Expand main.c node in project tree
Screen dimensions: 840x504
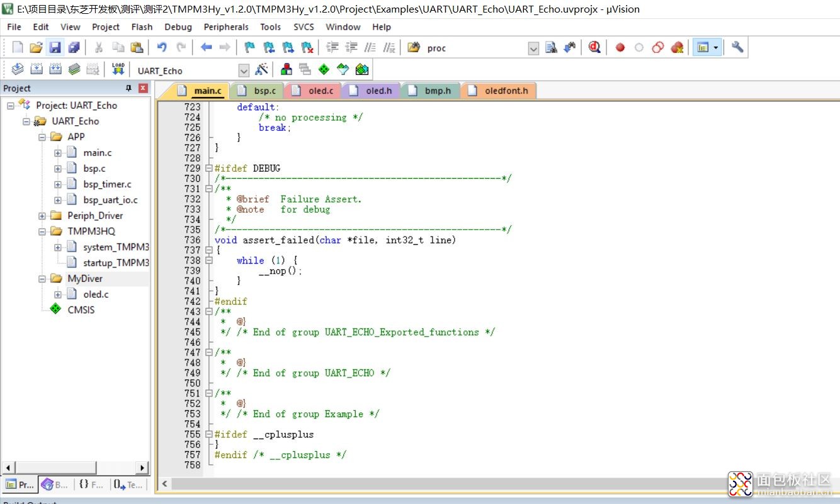pyautogui.click(x=58, y=153)
